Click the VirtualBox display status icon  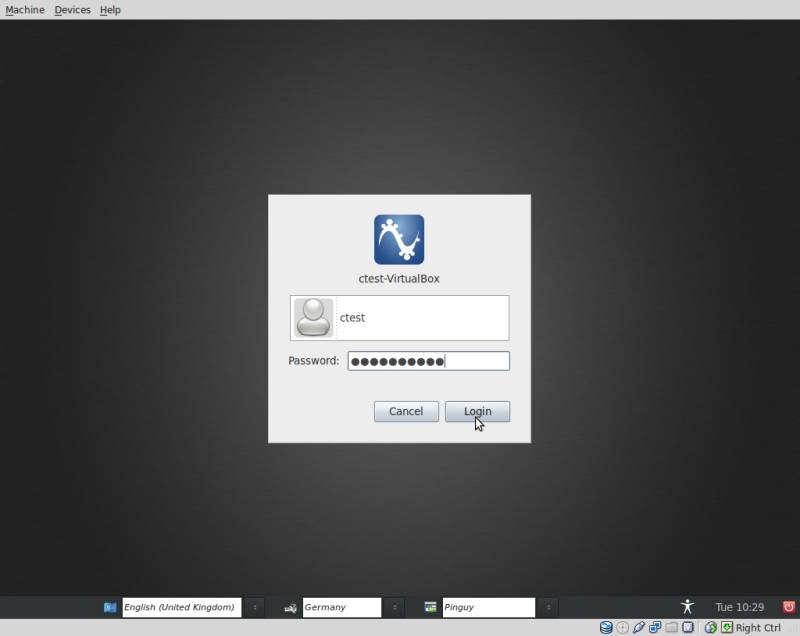point(688,627)
